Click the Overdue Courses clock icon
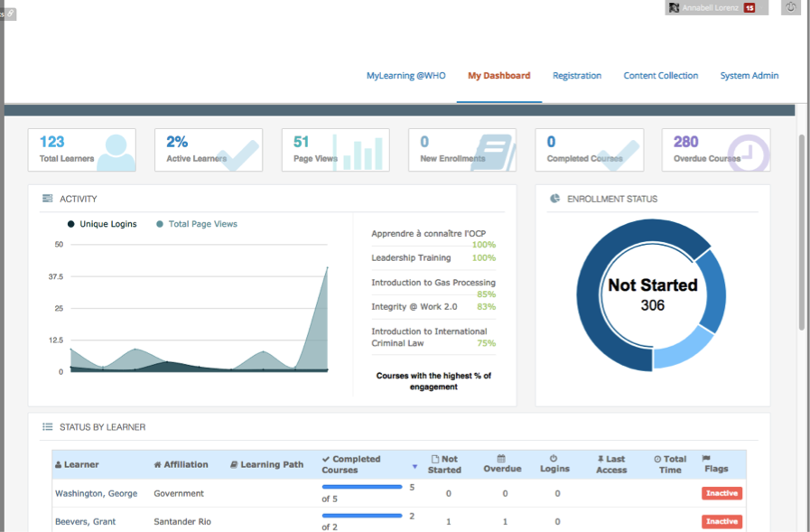This screenshot has height=532, width=810. pos(749,154)
